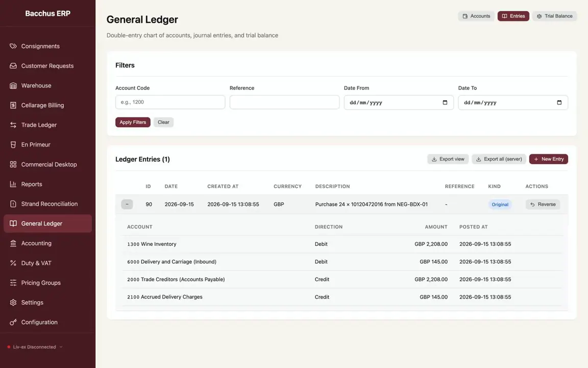The width and height of the screenshot is (588, 368).
Task: Focus the Reference filter field
Action: (x=284, y=102)
